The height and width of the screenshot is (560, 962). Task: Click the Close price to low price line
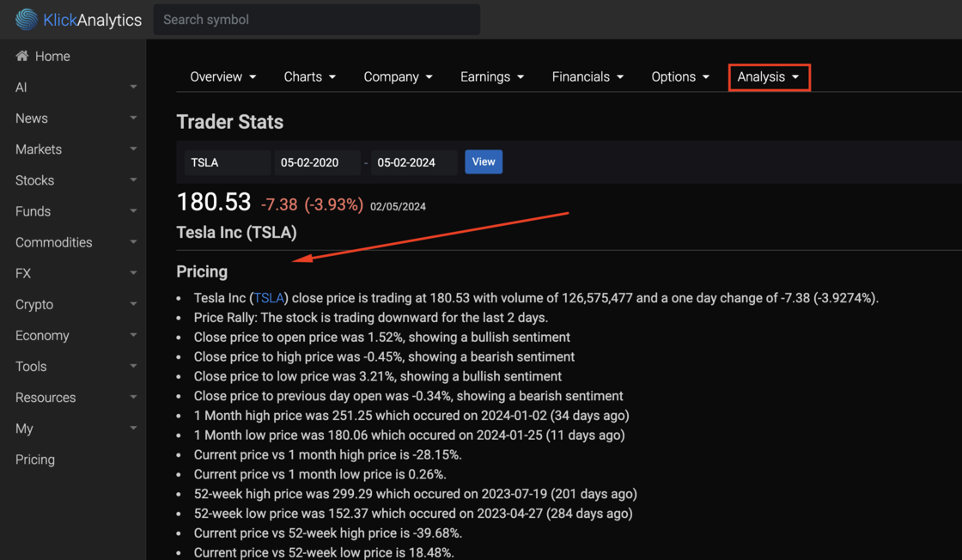(x=377, y=376)
